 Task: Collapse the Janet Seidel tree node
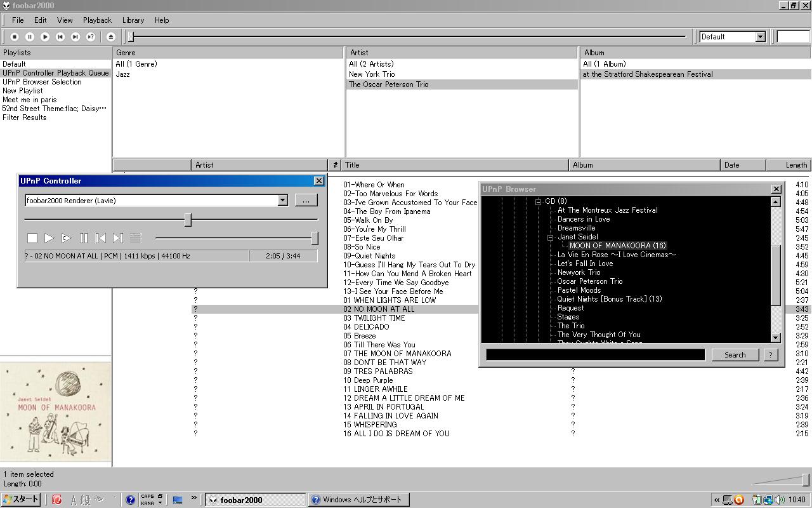click(x=551, y=237)
